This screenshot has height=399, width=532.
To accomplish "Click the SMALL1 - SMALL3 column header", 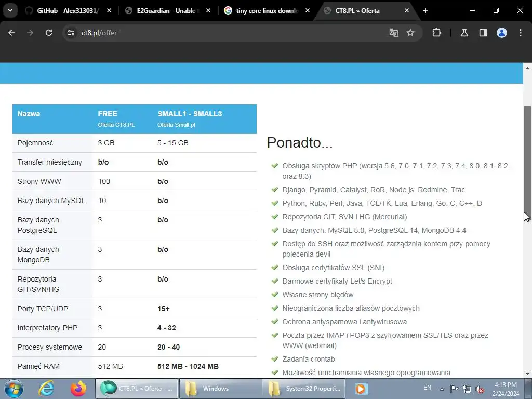I will [x=190, y=114].
